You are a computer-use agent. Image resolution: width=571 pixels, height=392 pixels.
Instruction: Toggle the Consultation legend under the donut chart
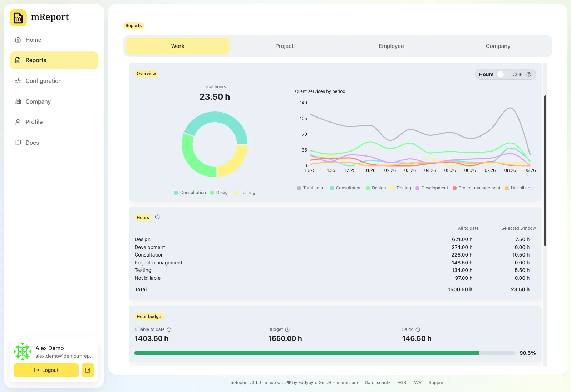point(190,193)
